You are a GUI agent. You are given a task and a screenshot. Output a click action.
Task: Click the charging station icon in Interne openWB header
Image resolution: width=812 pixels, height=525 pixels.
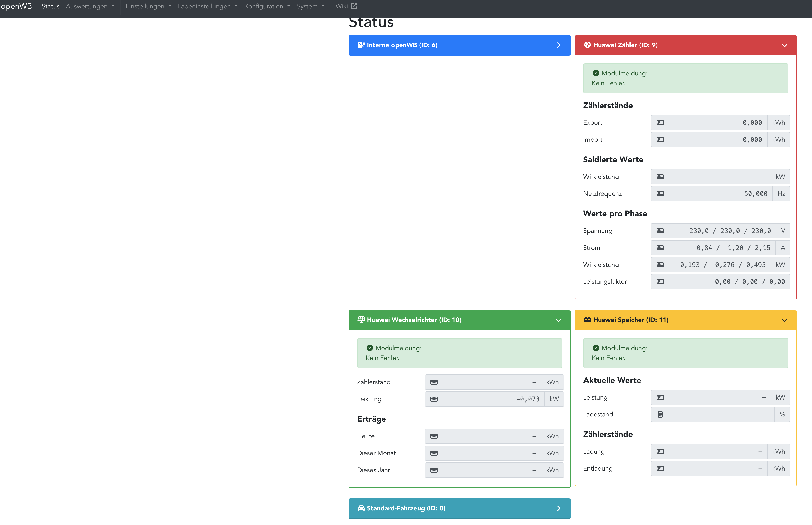tap(361, 45)
